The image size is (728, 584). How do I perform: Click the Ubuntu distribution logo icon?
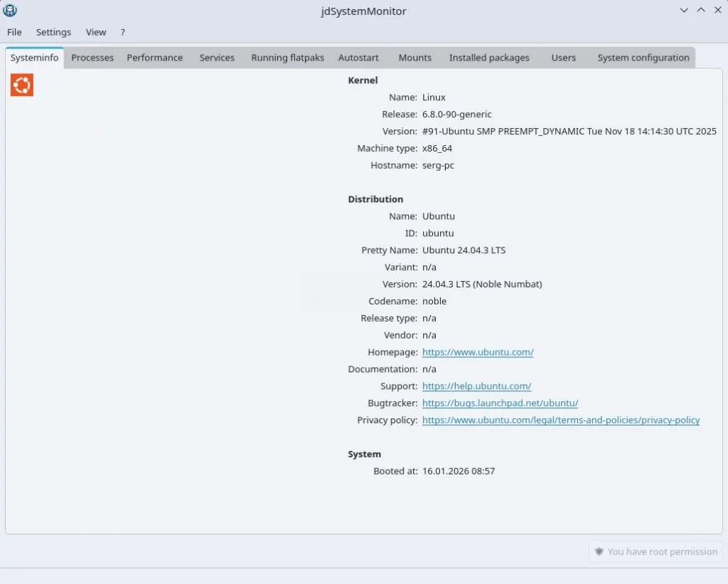(x=22, y=85)
